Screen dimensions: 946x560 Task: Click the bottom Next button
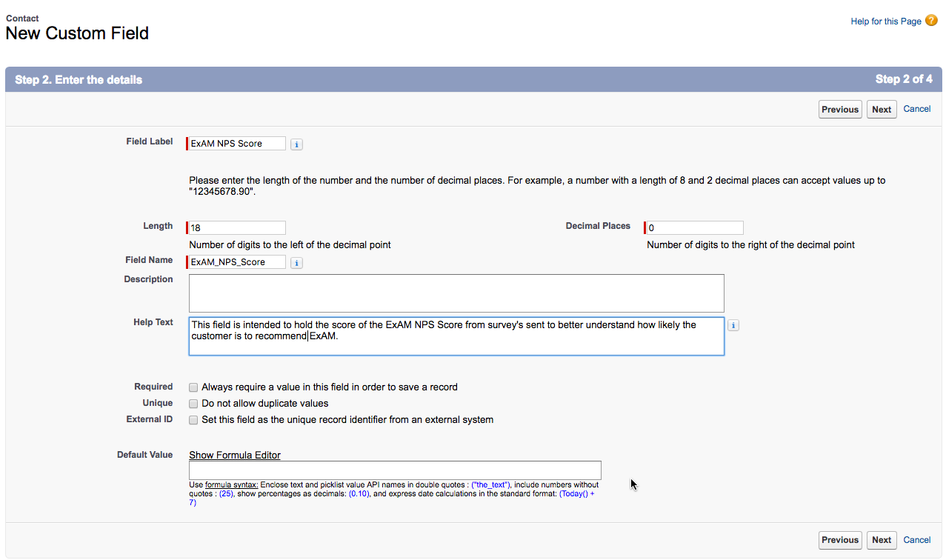click(882, 540)
